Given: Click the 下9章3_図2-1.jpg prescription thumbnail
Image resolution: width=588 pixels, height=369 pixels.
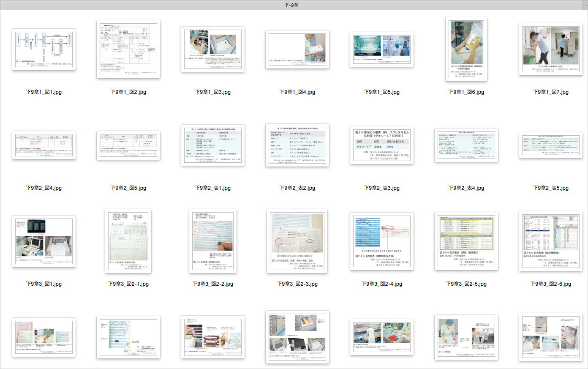Looking at the screenshot, I should tap(128, 241).
